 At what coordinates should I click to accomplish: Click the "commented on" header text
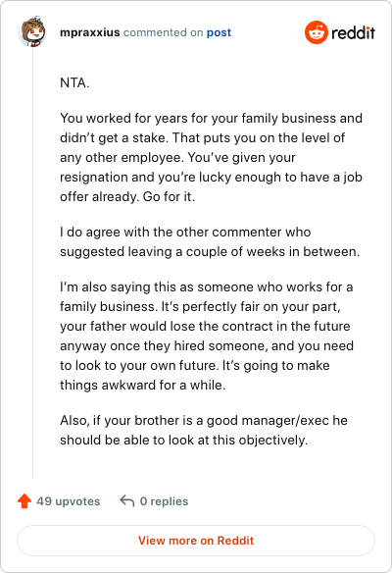[x=163, y=32]
